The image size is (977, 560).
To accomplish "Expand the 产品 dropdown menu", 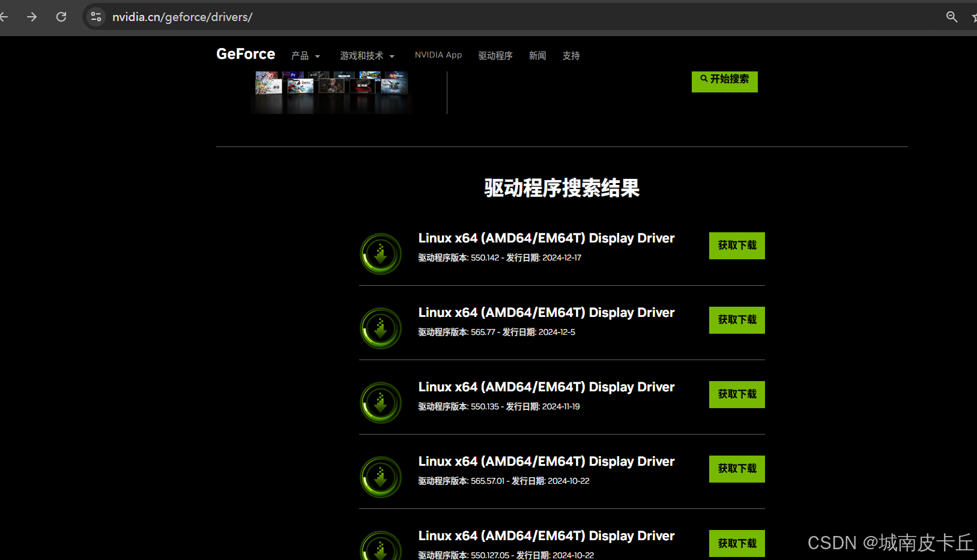I will pos(306,56).
